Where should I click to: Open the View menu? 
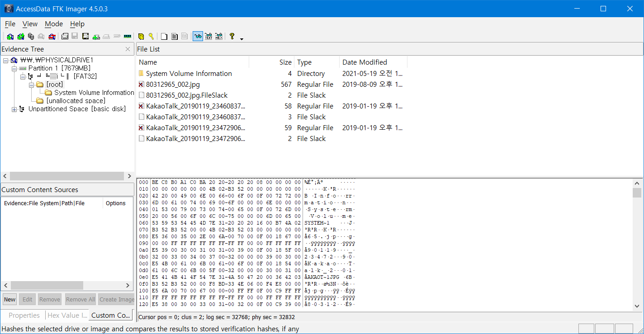click(30, 24)
